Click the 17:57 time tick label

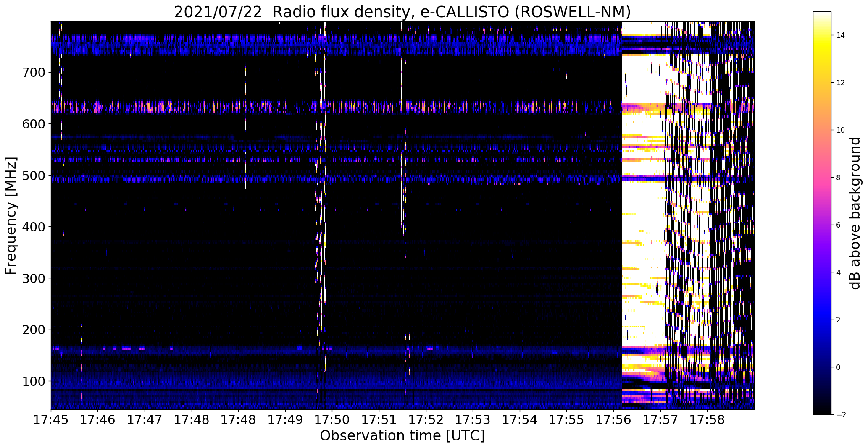point(660,419)
